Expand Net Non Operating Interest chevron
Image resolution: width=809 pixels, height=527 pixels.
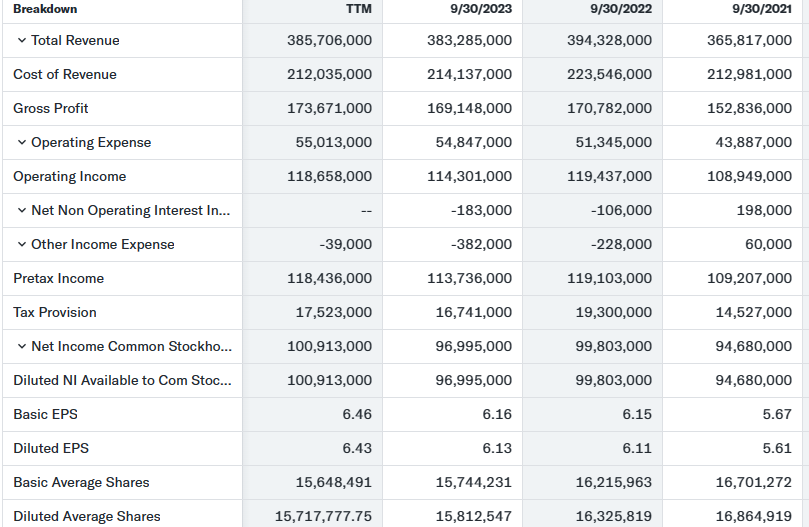(x=22, y=211)
